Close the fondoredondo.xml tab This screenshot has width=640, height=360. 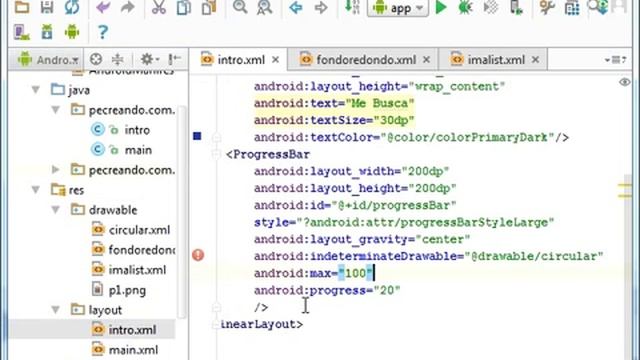[427, 60]
